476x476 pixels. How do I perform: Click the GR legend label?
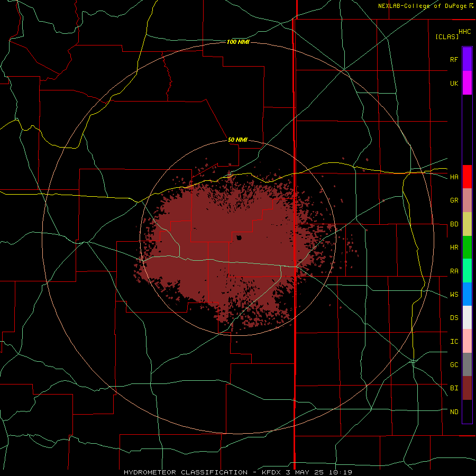tap(454, 200)
